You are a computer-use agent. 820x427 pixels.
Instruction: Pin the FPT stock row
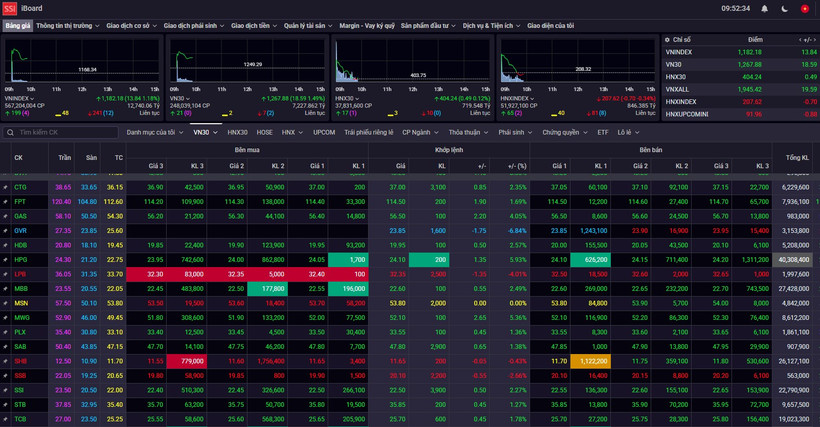point(5,201)
